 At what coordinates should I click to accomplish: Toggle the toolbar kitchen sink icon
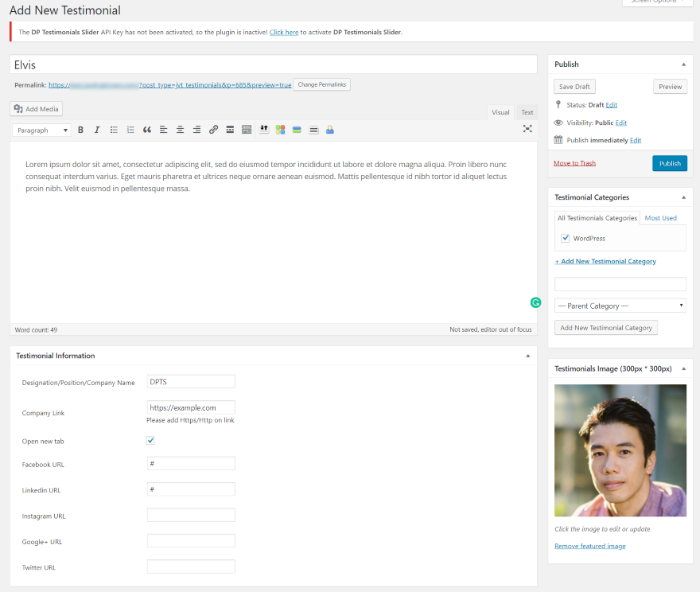click(247, 130)
